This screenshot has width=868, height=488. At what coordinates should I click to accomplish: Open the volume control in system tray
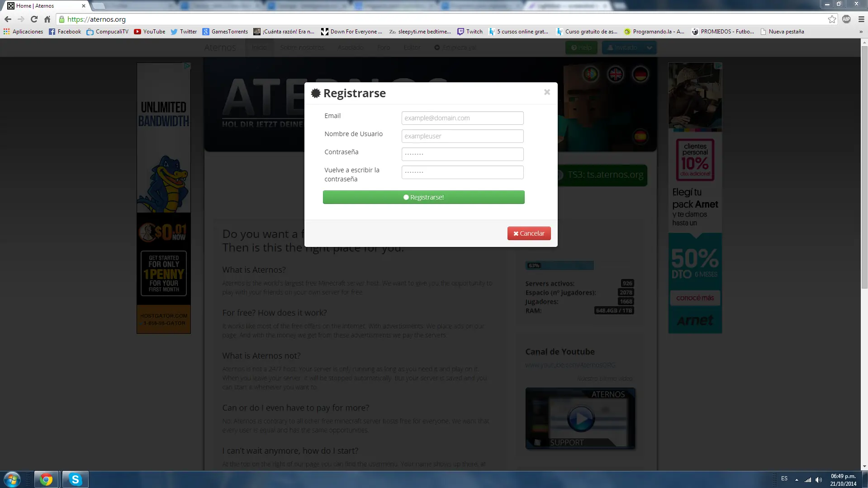coord(819,480)
